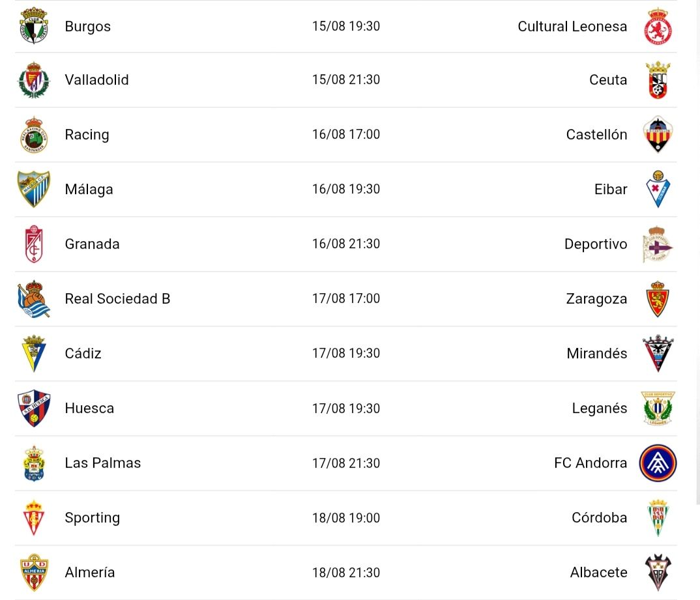Open the Valladolid team badge

pos(33,80)
